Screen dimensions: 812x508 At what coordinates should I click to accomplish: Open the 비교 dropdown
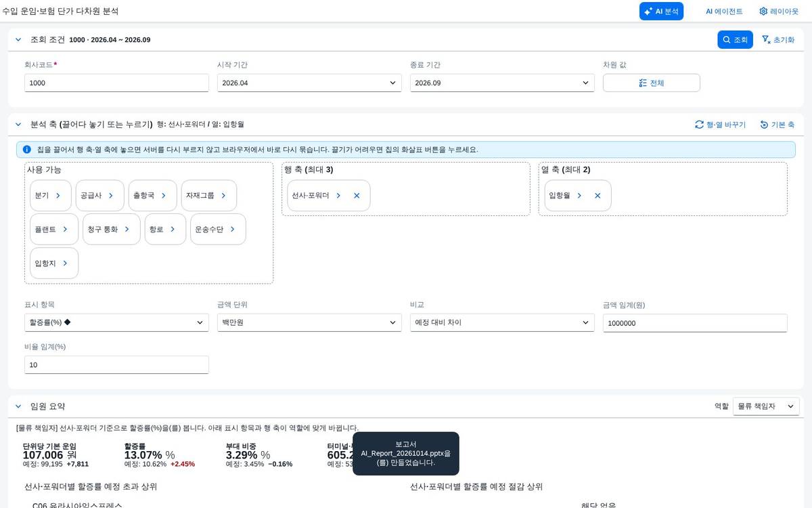click(502, 322)
